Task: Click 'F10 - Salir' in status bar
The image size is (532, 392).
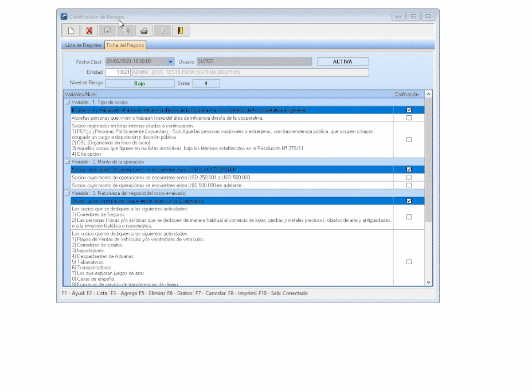Action: (269, 293)
